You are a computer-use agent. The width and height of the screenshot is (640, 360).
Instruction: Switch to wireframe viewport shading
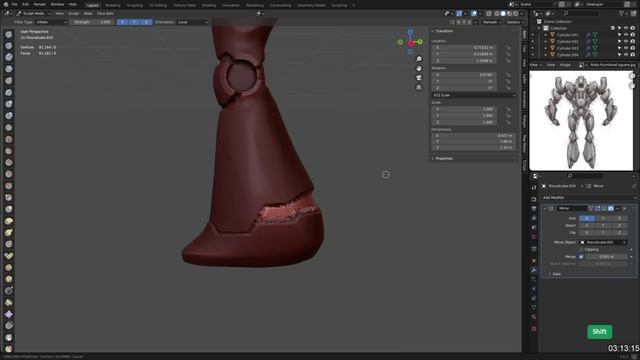pyautogui.click(x=497, y=13)
